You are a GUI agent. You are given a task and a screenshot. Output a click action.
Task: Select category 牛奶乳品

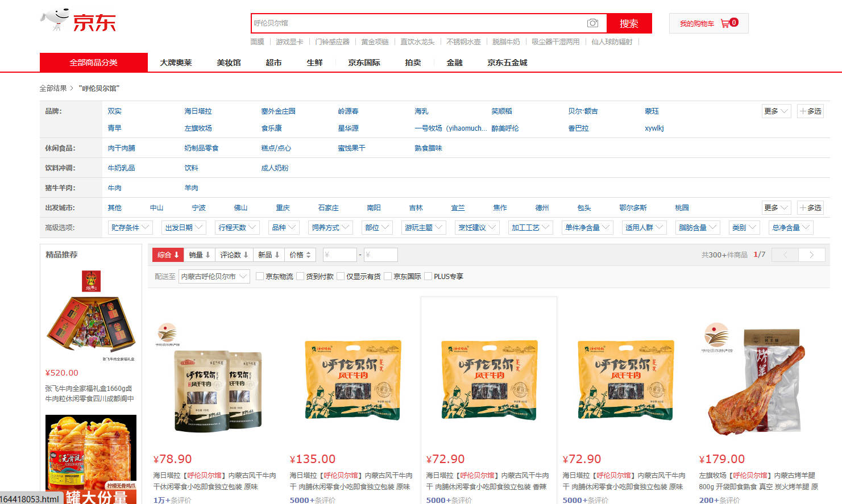(x=122, y=168)
